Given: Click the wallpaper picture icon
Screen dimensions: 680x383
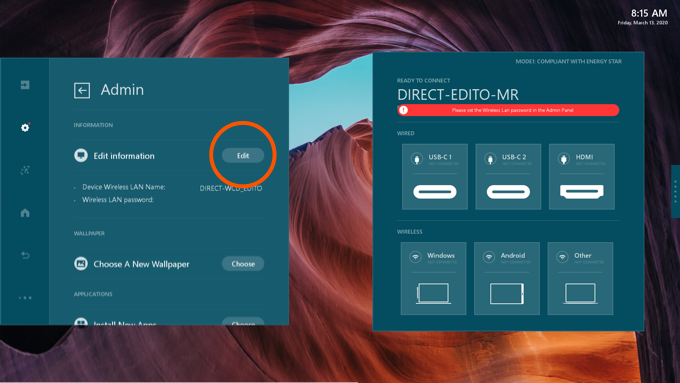Looking at the screenshot, I should pyautogui.click(x=81, y=263).
